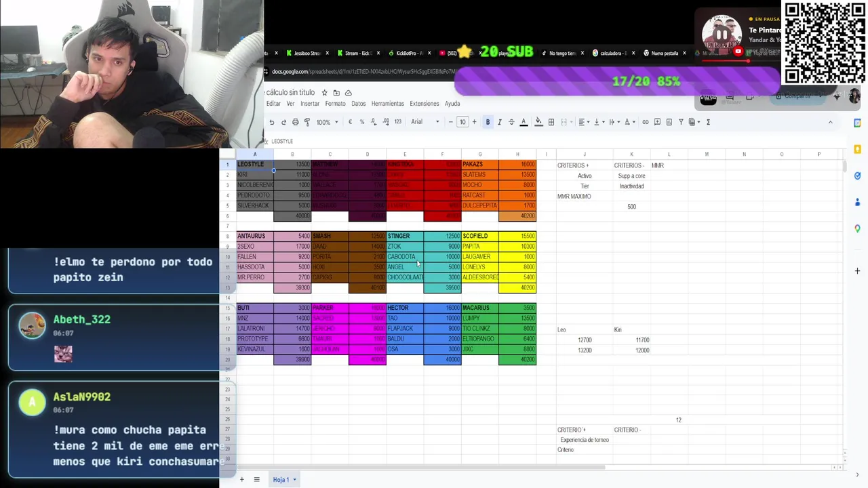Apply percent format to cell
This screenshot has width=868, height=488.
(362, 122)
